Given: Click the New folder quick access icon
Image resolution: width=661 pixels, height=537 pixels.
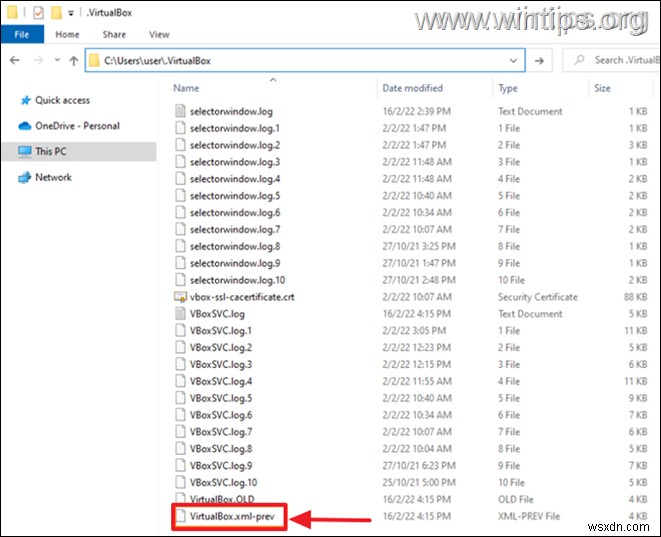Looking at the screenshot, I should point(56,13).
